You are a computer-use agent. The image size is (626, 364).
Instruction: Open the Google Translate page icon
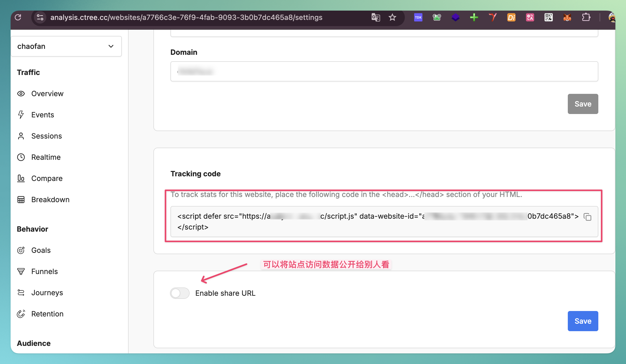(375, 17)
